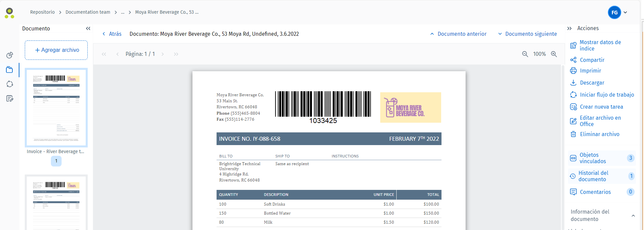Image resolution: width=644 pixels, height=230 pixels.
Task: Click the Soft Drinks row description
Action: pyautogui.click(x=274, y=204)
